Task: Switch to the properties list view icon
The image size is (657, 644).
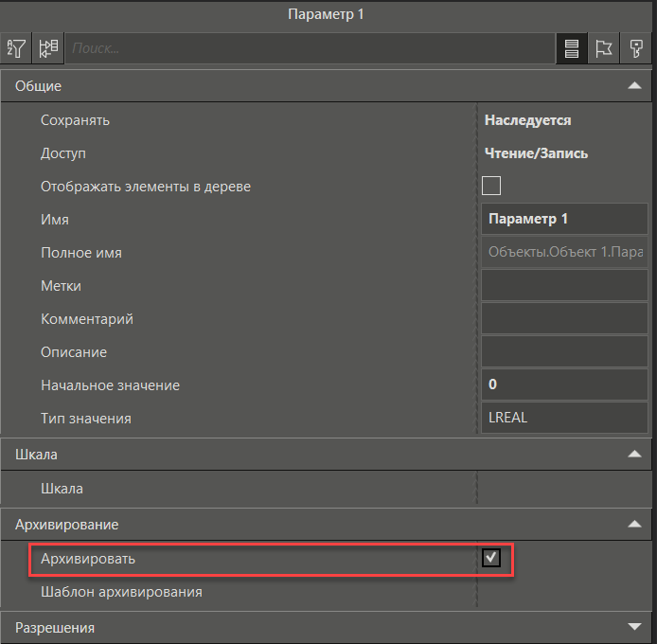Action: pyautogui.click(x=571, y=49)
